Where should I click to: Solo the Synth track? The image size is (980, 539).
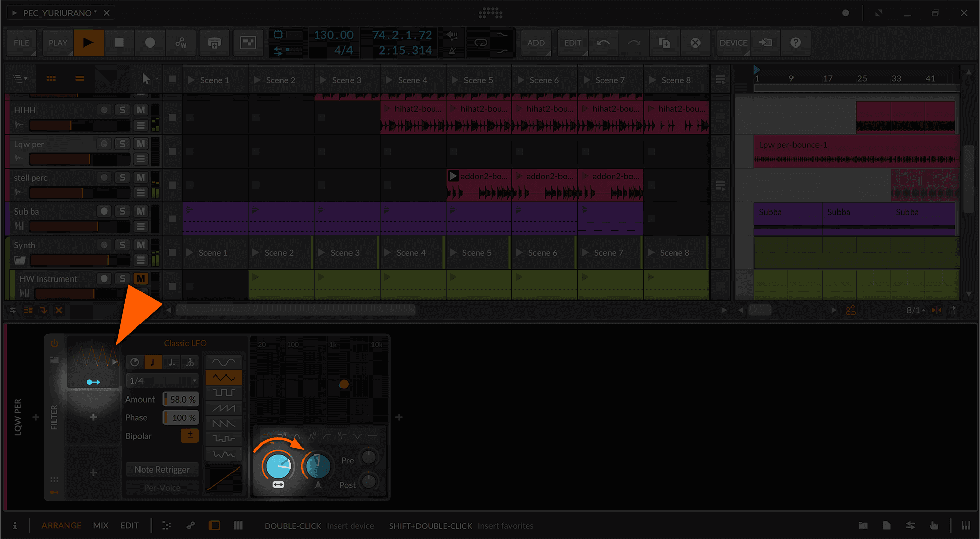122,245
